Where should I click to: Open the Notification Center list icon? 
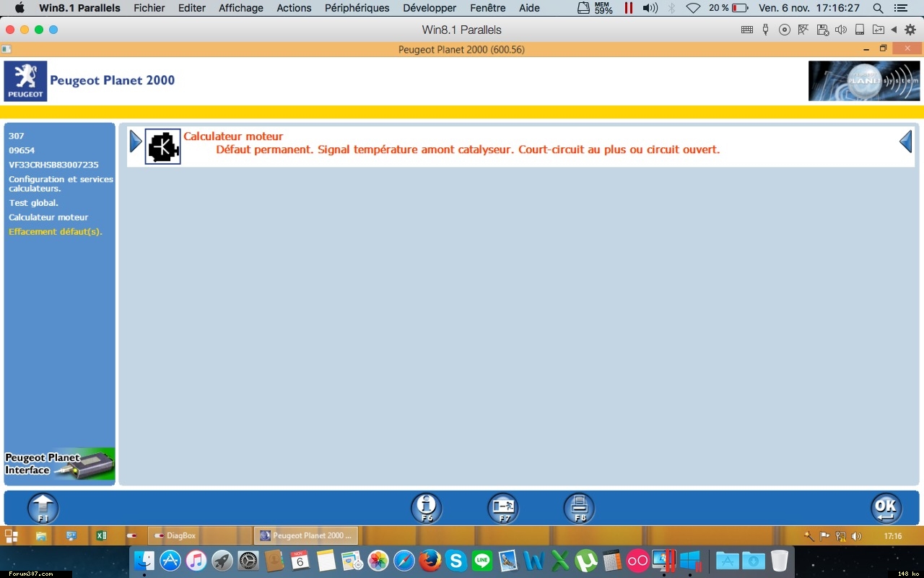[902, 8]
